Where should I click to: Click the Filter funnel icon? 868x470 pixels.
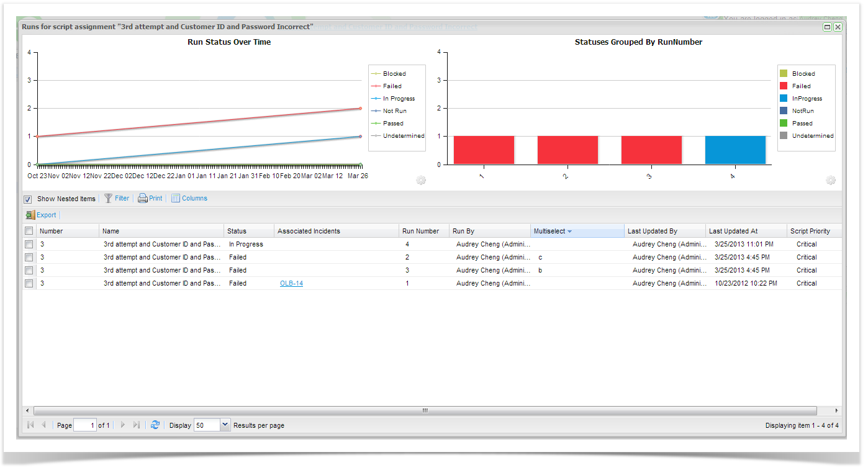109,199
